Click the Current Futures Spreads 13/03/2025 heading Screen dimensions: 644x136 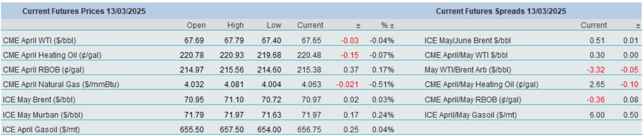(x=501, y=11)
